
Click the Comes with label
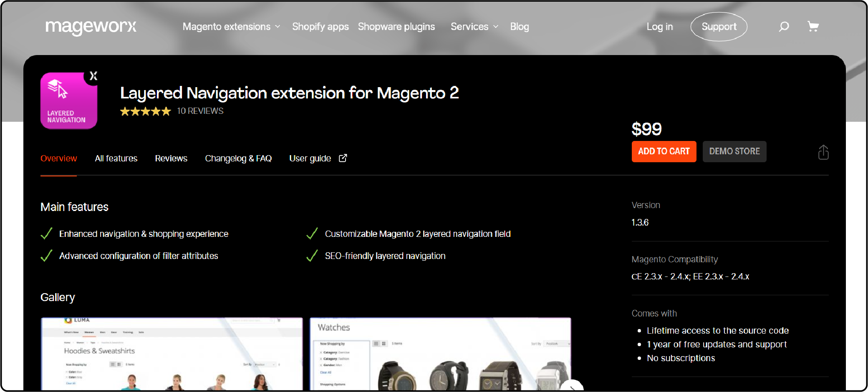pyautogui.click(x=654, y=314)
